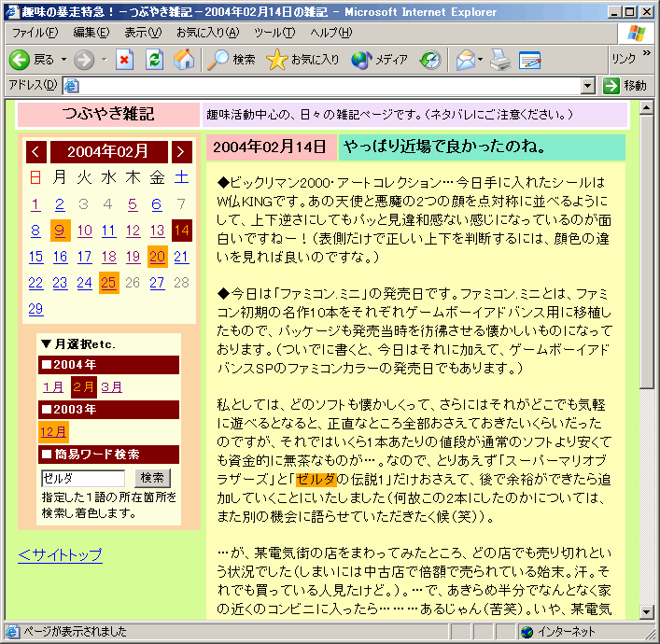The width and height of the screenshot is (660, 644).
Task: Click the word search input field
Action: [83, 478]
